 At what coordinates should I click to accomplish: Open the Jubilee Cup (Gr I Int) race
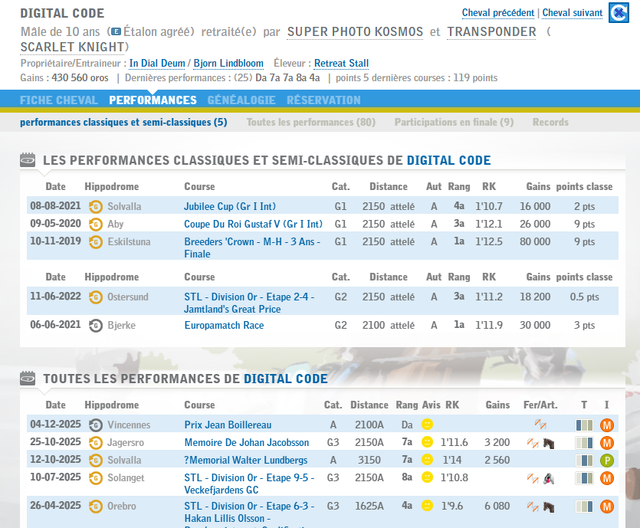point(229,206)
